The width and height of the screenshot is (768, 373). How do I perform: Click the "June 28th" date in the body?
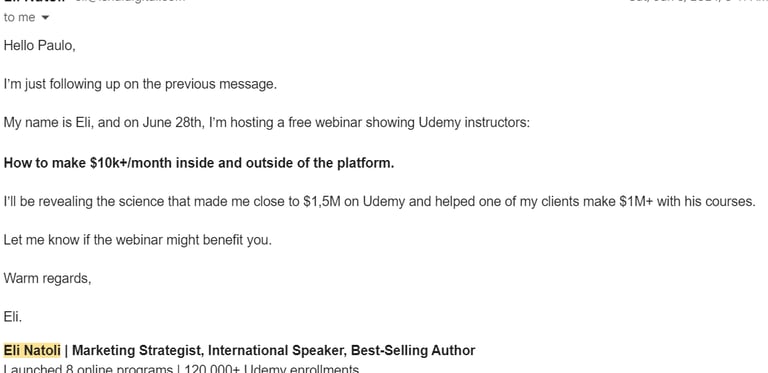point(172,122)
